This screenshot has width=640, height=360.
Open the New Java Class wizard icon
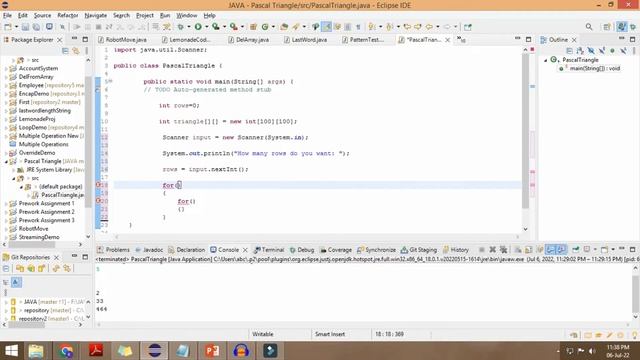(264, 27)
